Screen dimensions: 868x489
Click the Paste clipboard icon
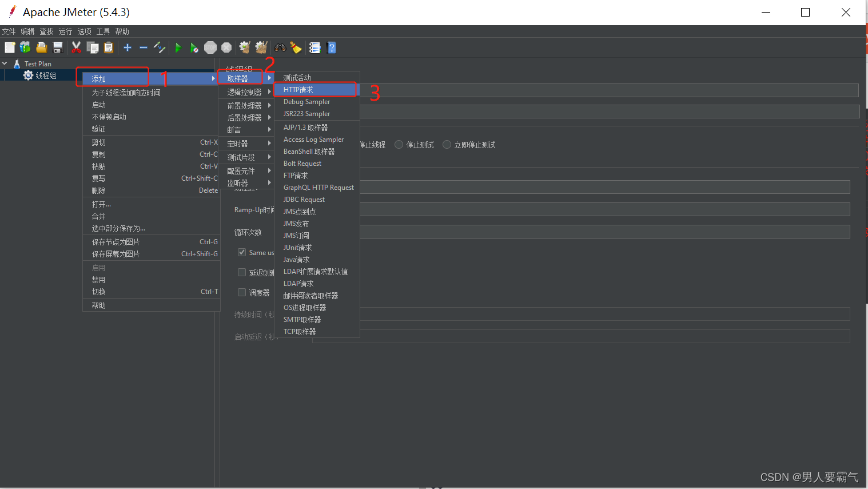(x=109, y=47)
